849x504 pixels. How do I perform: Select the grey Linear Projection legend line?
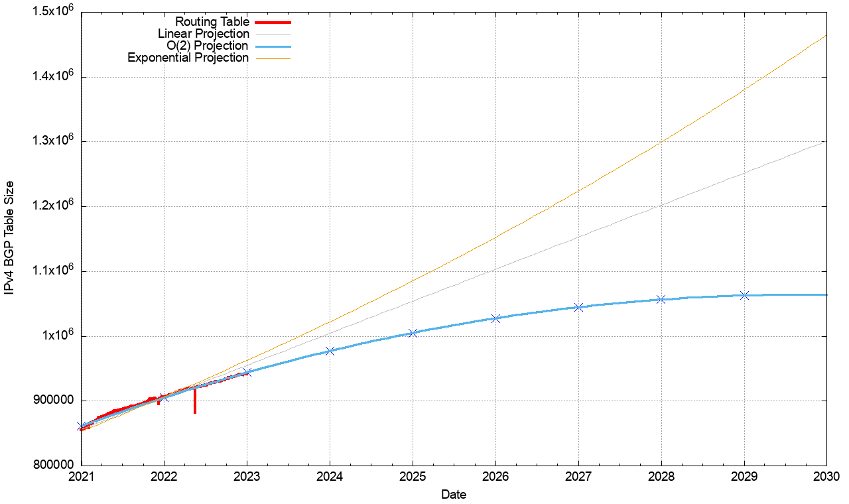click(273, 34)
